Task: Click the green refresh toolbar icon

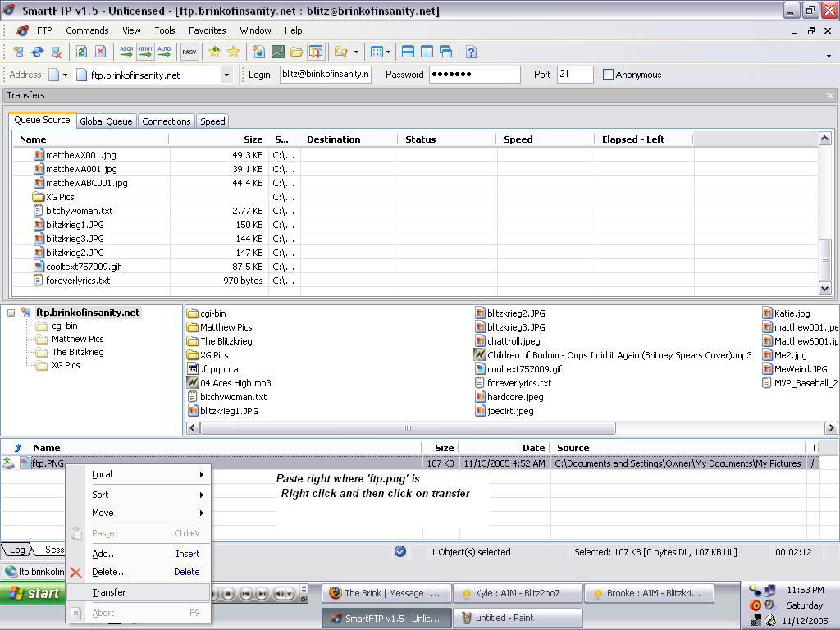Action: pos(81,52)
